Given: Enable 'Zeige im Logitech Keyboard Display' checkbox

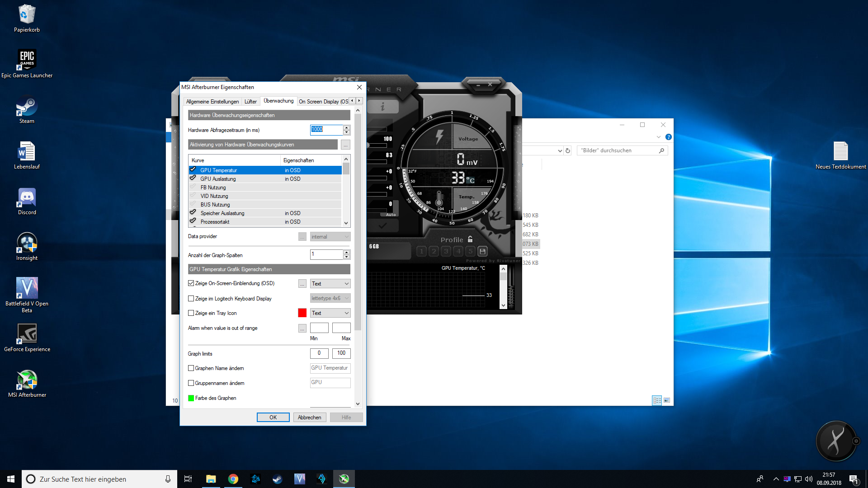Looking at the screenshot, I should tap(191, 299).
